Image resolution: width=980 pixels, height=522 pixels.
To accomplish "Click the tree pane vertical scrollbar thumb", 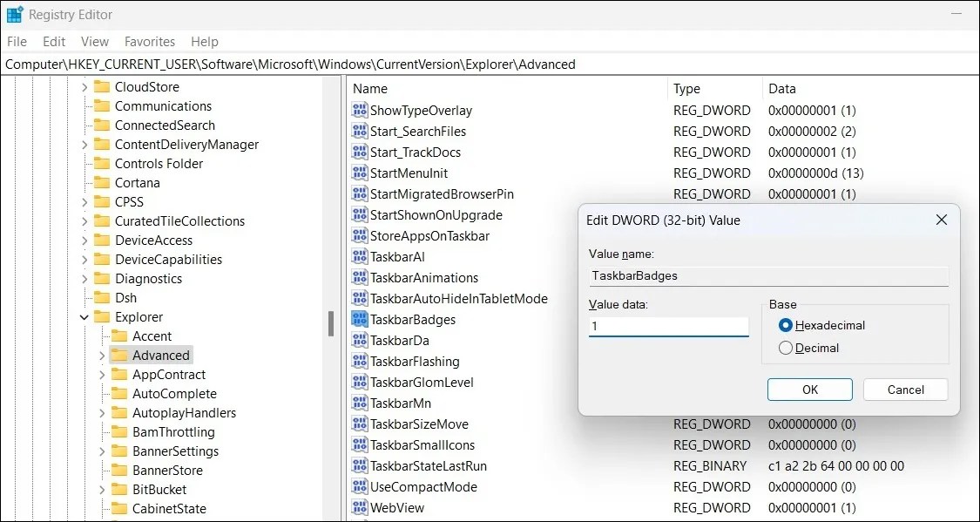I will point(331,323).
